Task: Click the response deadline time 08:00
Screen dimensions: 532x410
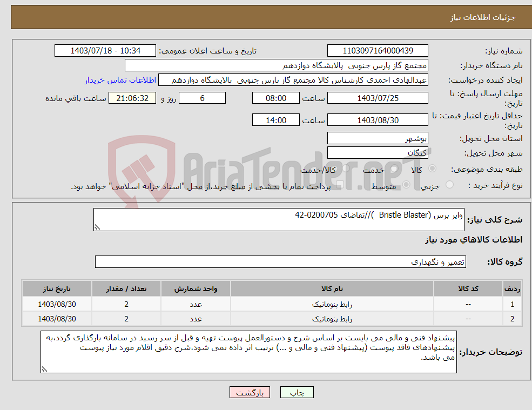Action: [276, 98]
